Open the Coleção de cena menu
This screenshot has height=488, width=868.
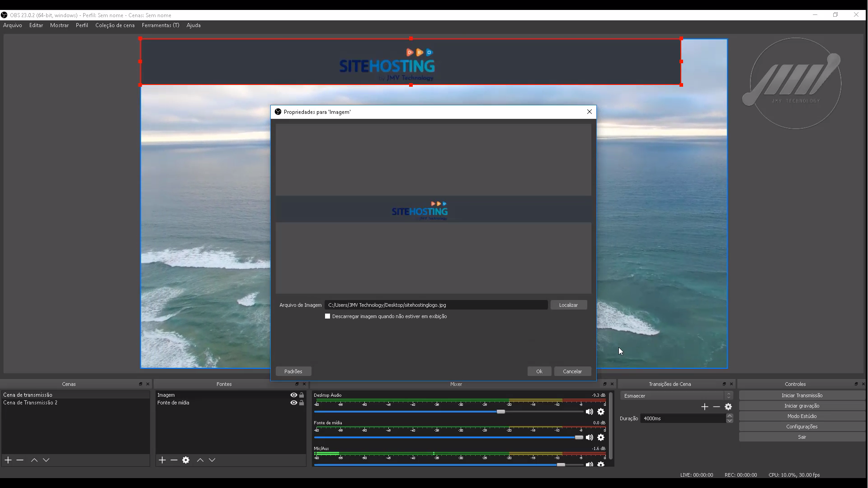click(115, 25)
